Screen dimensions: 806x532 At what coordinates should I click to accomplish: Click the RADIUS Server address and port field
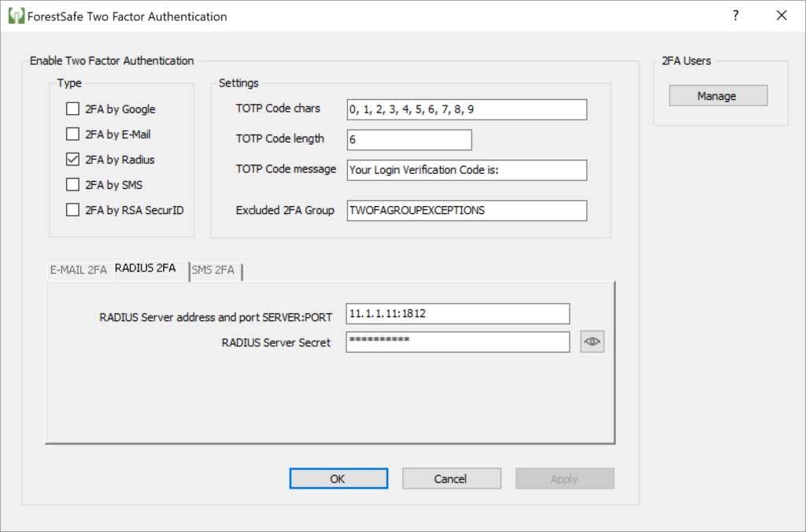pos(457,313)
